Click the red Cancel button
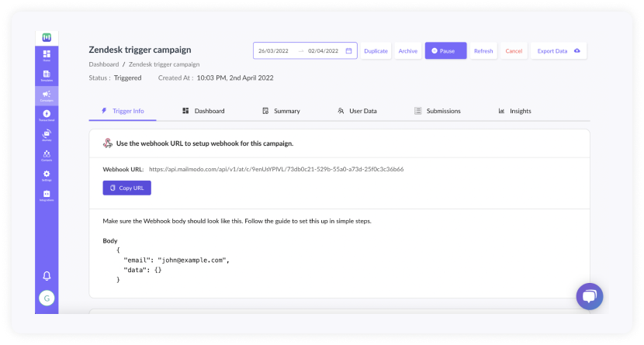 514,51
